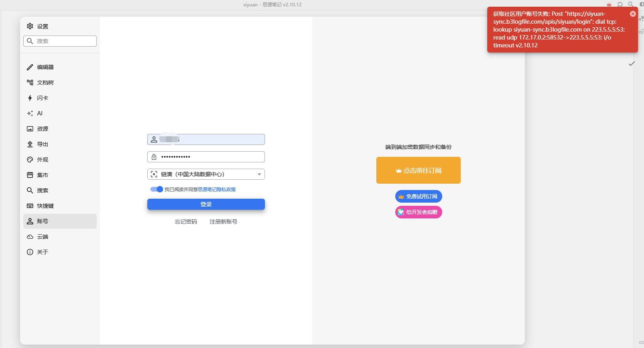Open the plugins puzzle-piece icon in the title bar

click(x=620, y=4)
